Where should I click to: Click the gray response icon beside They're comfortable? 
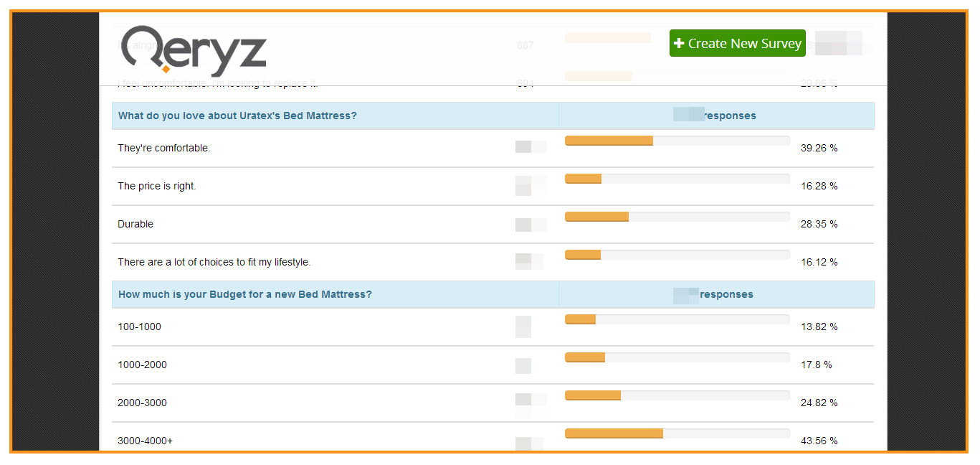[530, 146]
